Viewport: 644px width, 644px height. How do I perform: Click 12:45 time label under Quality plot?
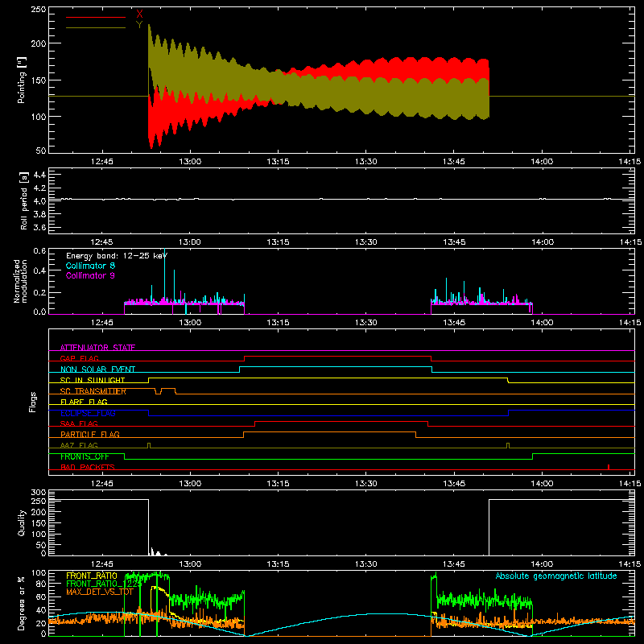tap(102, 564)
